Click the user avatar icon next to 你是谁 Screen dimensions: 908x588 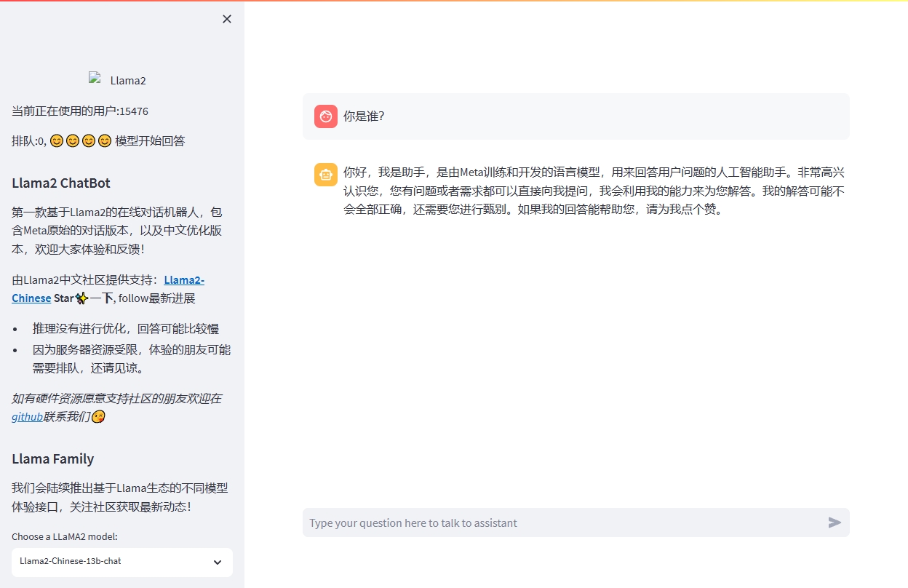(x=325, y=116)
